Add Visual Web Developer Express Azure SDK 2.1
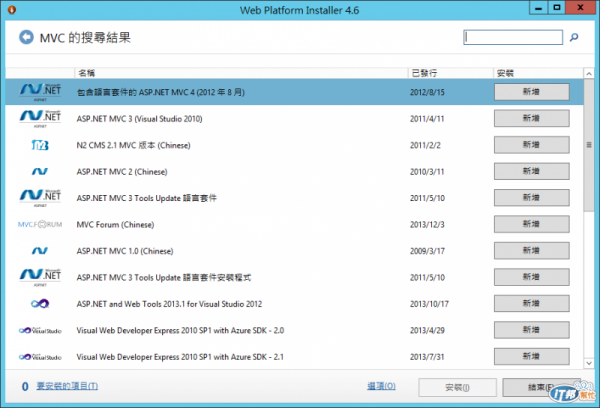600x408 pixels. 532,356
